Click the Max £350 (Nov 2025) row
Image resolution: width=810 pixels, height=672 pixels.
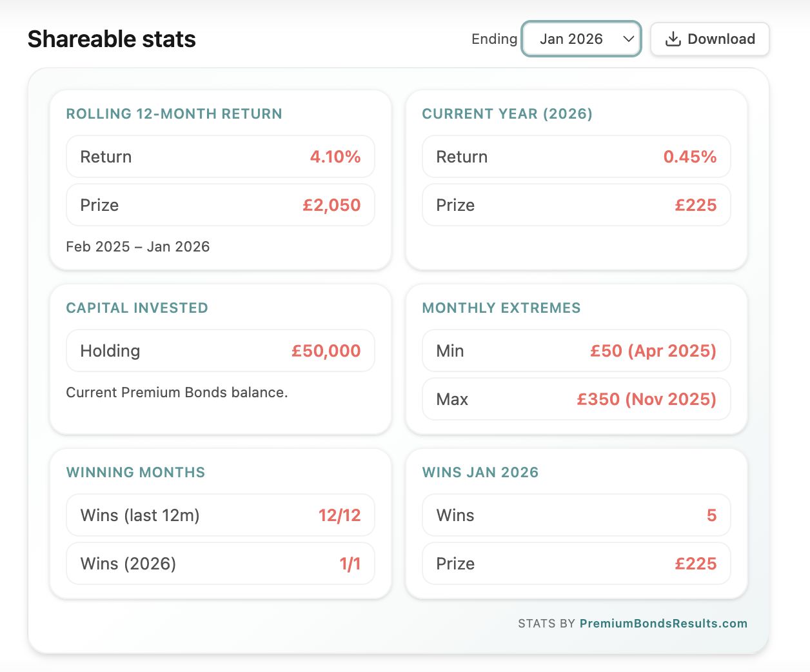coord(576,399)
